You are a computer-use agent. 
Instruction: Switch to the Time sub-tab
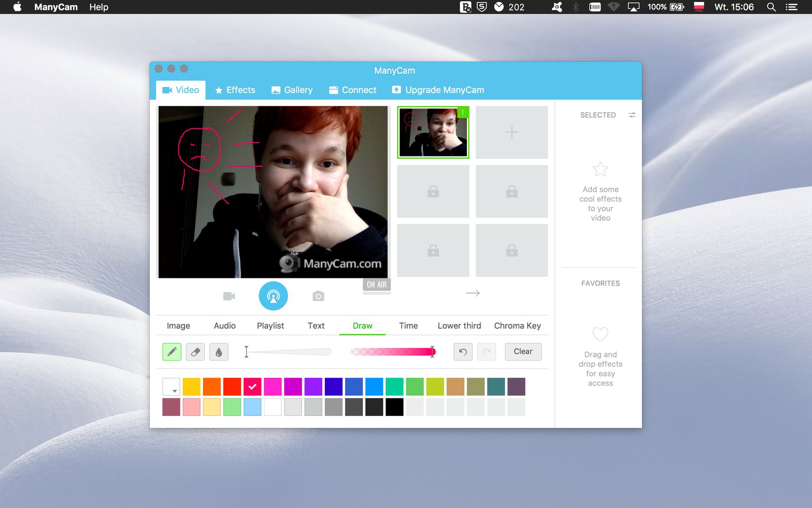coord(408,326)
